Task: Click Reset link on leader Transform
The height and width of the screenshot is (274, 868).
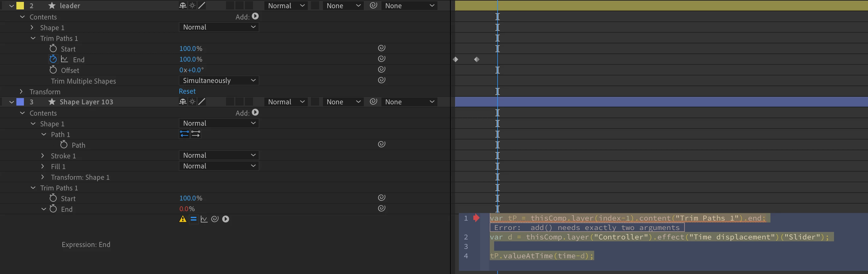Action: 187,91
